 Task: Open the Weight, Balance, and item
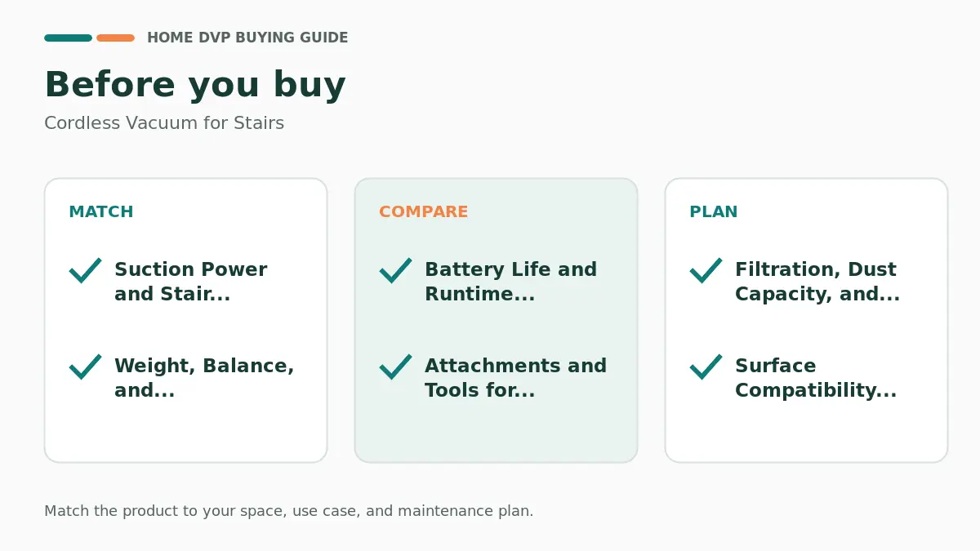click(x=204, y=378)
